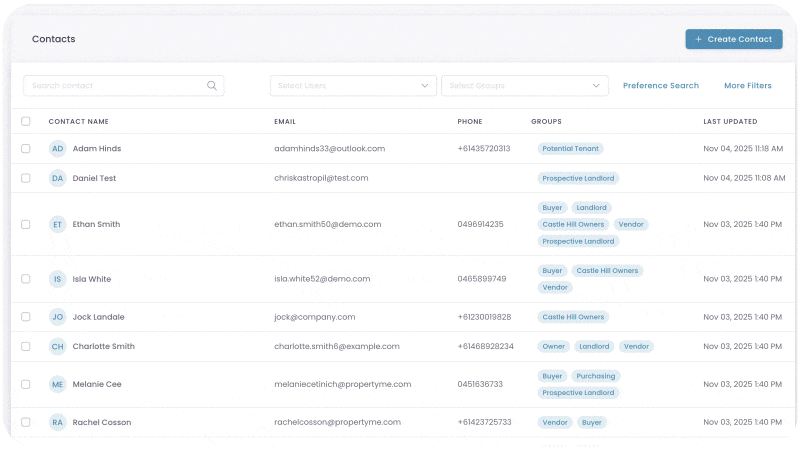Select the Rachel Cosson row checkbox

point(26,422)
